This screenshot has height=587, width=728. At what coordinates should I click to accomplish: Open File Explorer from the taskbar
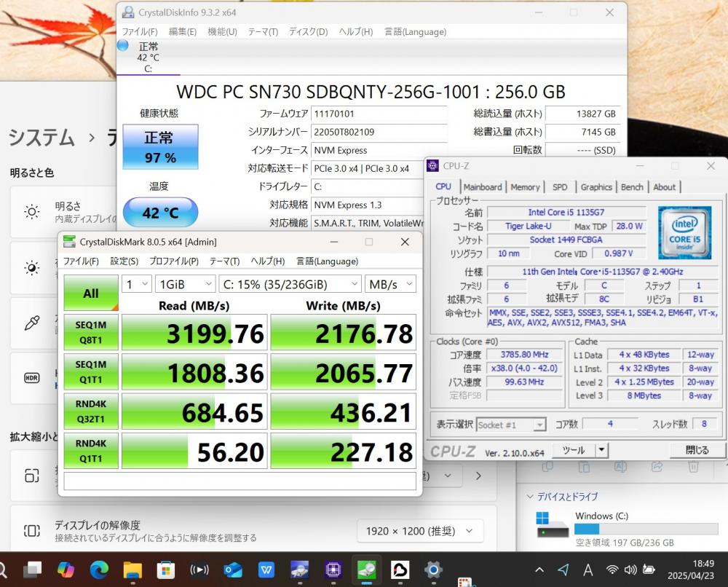tap(132, 570)
